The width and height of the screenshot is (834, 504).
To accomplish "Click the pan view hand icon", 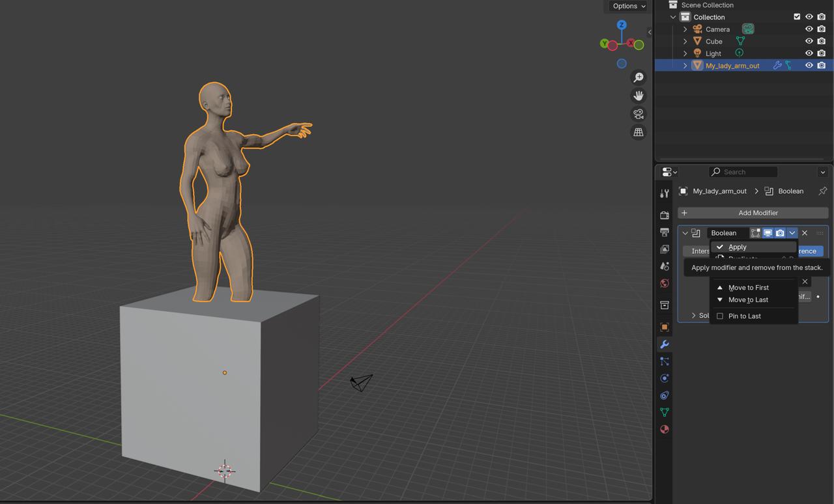I will [638, 96].
